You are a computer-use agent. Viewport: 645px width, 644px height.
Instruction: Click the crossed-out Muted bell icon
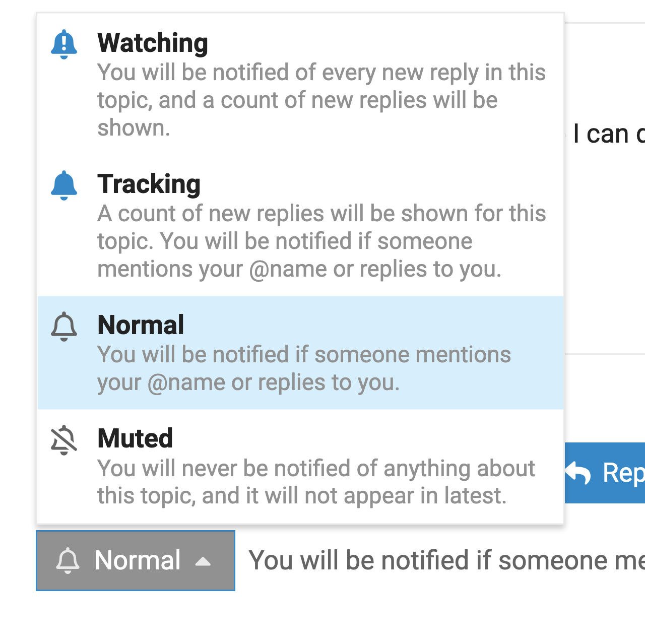click(64, 440)
